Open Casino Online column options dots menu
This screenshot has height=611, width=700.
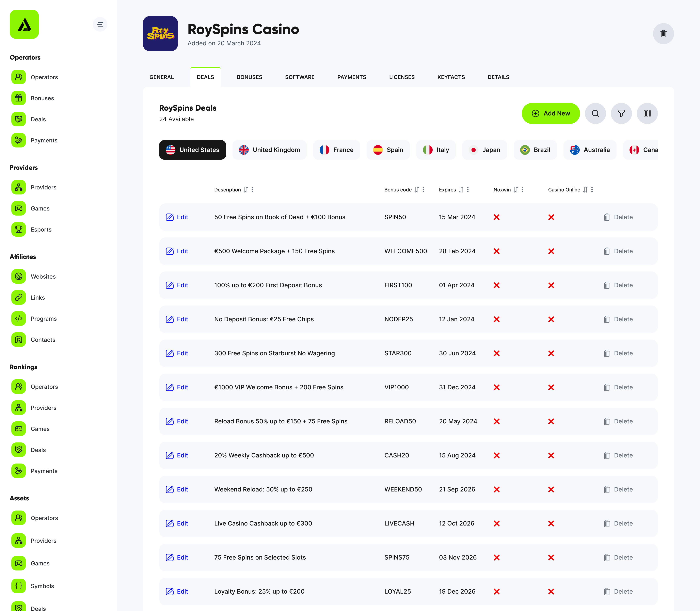tap(592, 190)
